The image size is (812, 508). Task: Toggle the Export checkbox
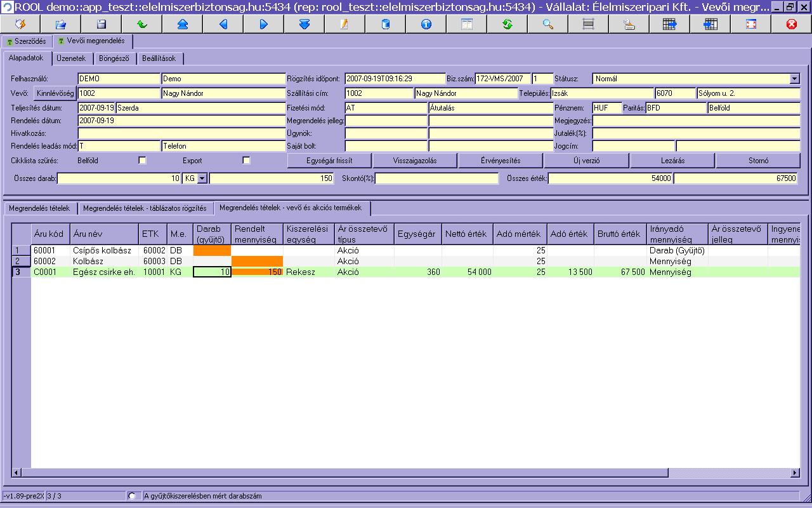click(x=246, y=161)
